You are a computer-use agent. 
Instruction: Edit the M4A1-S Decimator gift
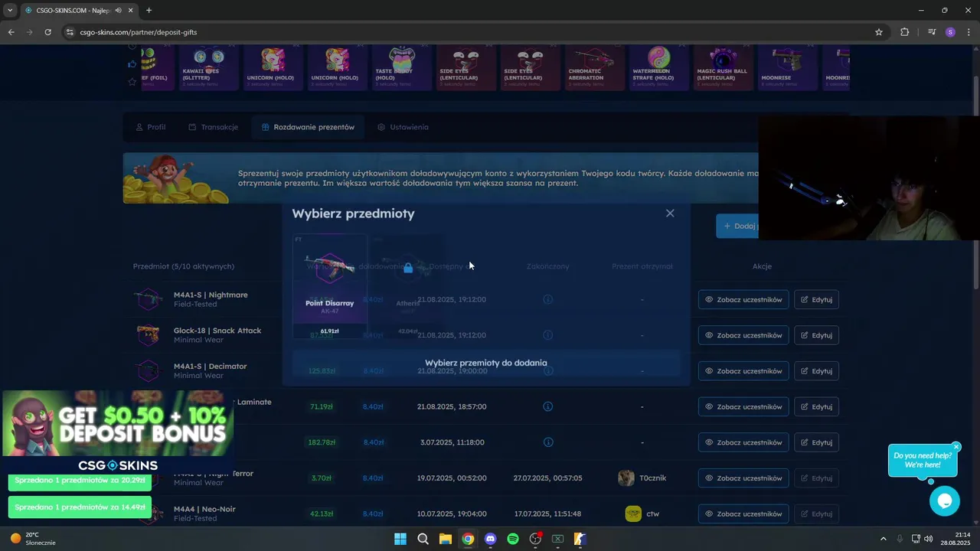click(x=816, y=371)
